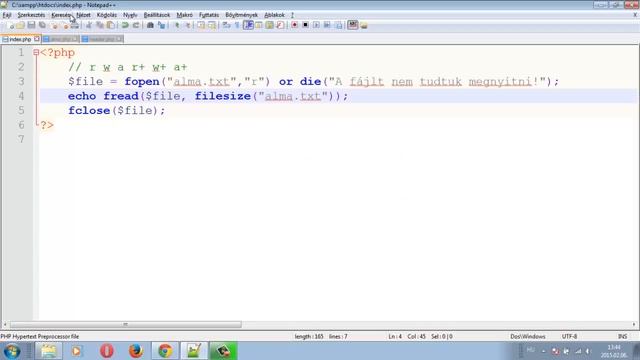Click Dos\Windows line ending in status bar

[528, 337]
